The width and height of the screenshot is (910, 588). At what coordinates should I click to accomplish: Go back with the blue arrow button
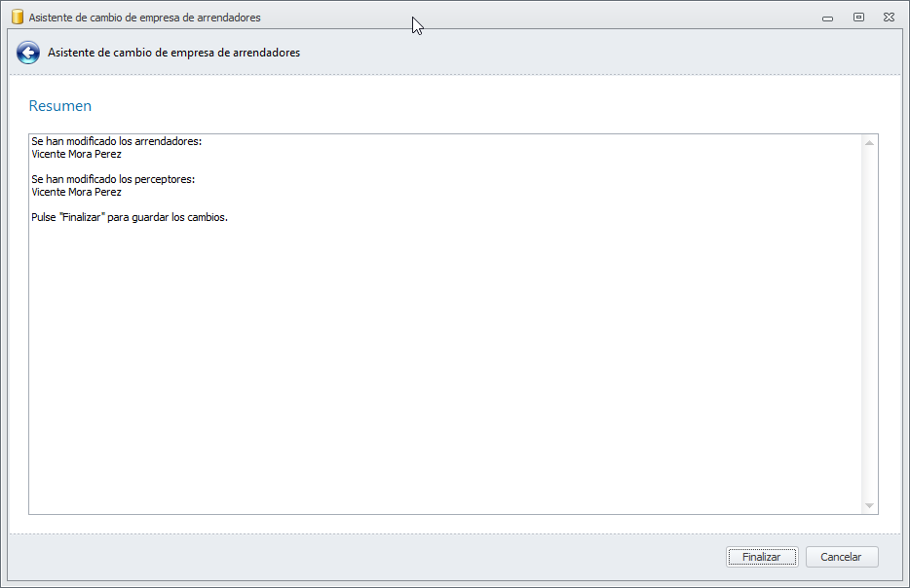pyautogui.click(x=28, y=53)
